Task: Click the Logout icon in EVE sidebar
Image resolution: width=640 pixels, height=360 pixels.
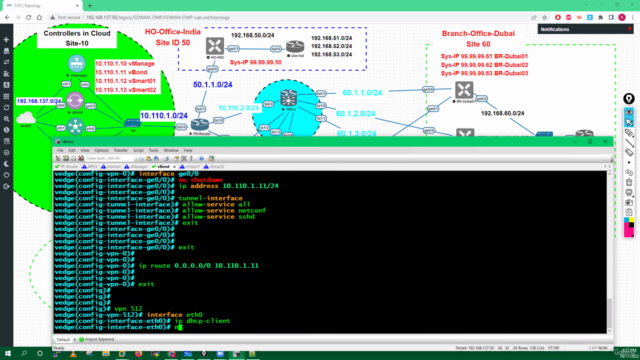Action: pos(6,186)
